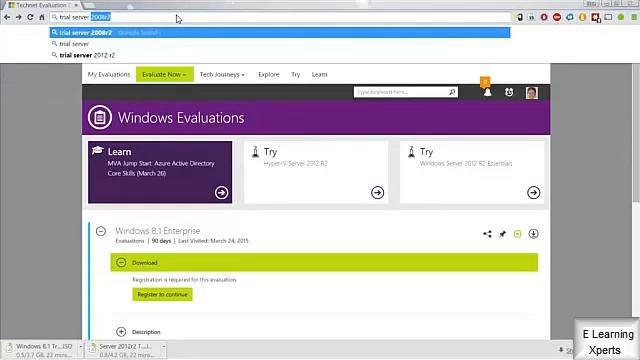Pin the Windows 8.1 Enterprise evaluation
The height and width of the screenshot is (360, 640).
coord(502,234)
